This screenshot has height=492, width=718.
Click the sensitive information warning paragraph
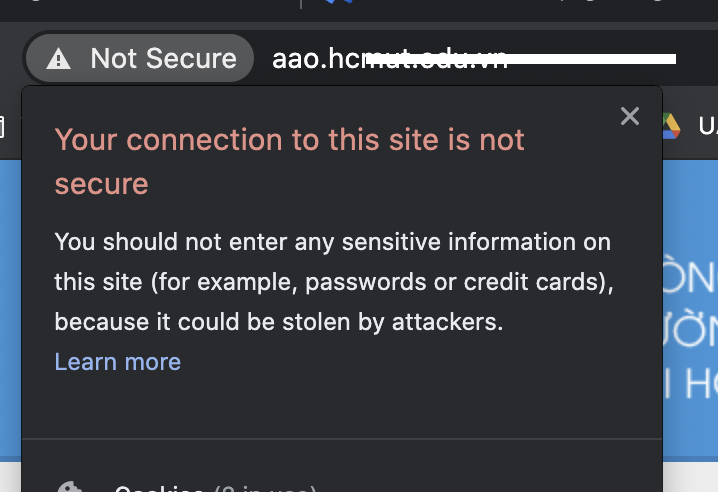[x=332, y=283]
